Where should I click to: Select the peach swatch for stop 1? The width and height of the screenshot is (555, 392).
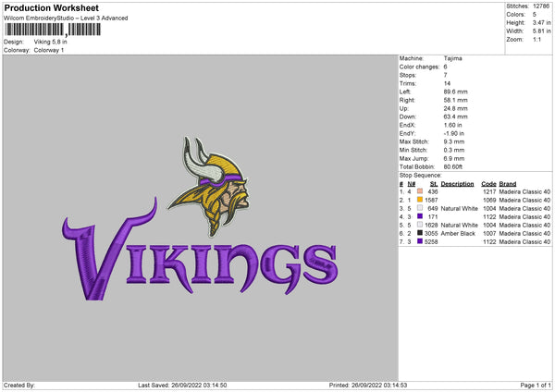click(420, 191)
